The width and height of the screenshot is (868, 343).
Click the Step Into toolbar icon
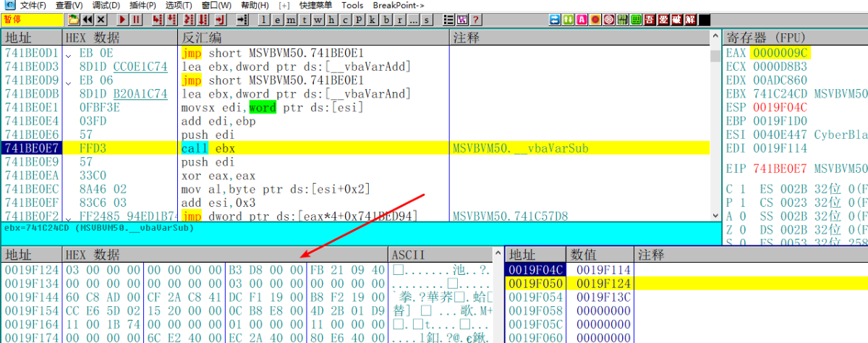(158, 19)
